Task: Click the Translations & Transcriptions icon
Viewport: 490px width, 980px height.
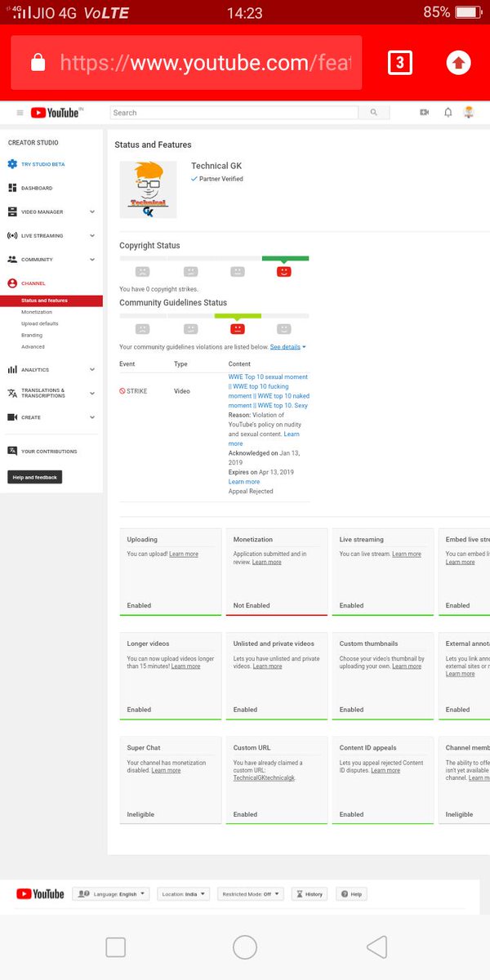Action: coord(12,393)
